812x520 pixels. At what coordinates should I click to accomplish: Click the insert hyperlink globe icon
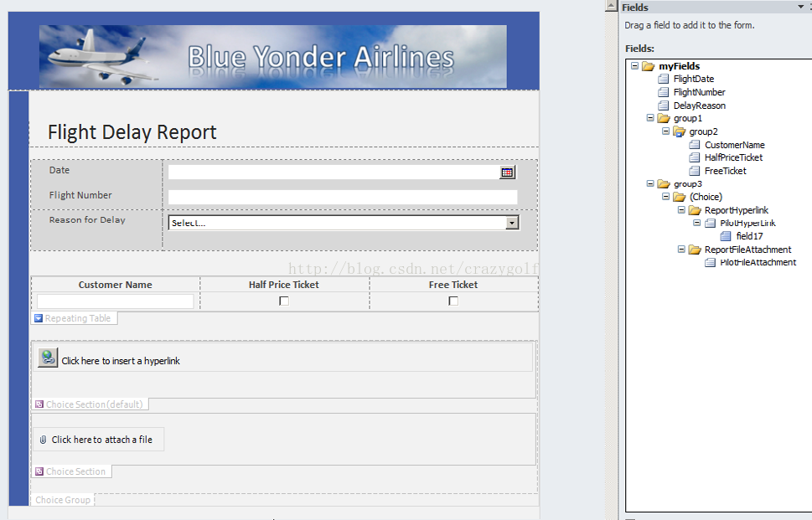48,358
